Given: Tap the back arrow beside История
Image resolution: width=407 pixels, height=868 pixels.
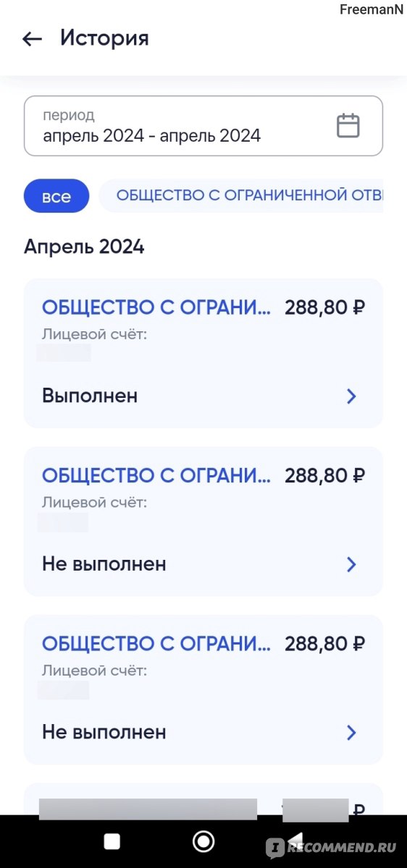Looking at the screenshot, I should pyautogui.click(x=32, y=39).
